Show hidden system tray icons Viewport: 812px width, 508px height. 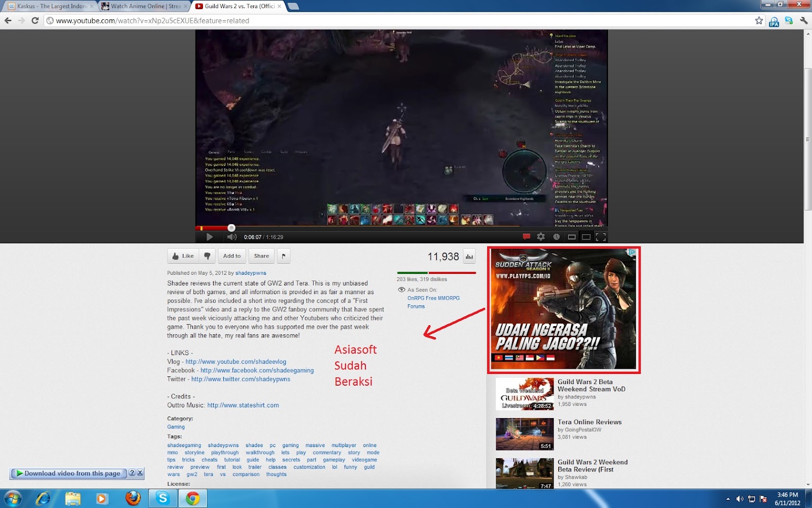tap(728, 499)
